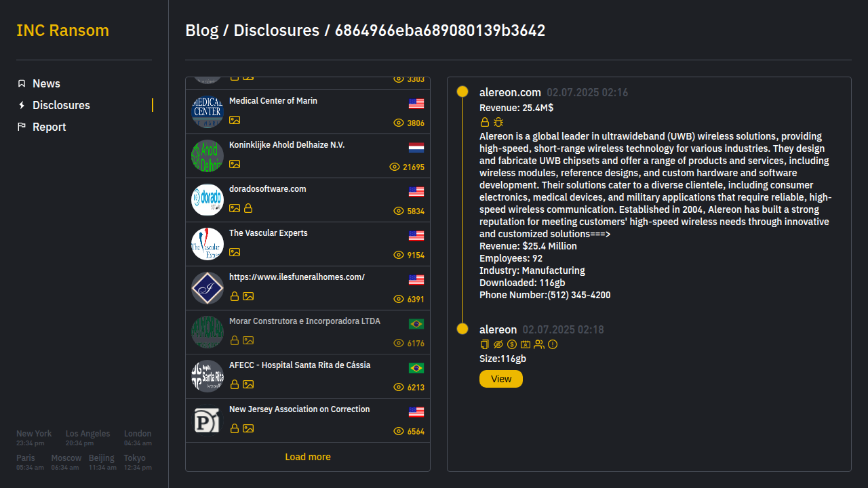Click crossed-eye icon under alereon entry

point(498,344)
